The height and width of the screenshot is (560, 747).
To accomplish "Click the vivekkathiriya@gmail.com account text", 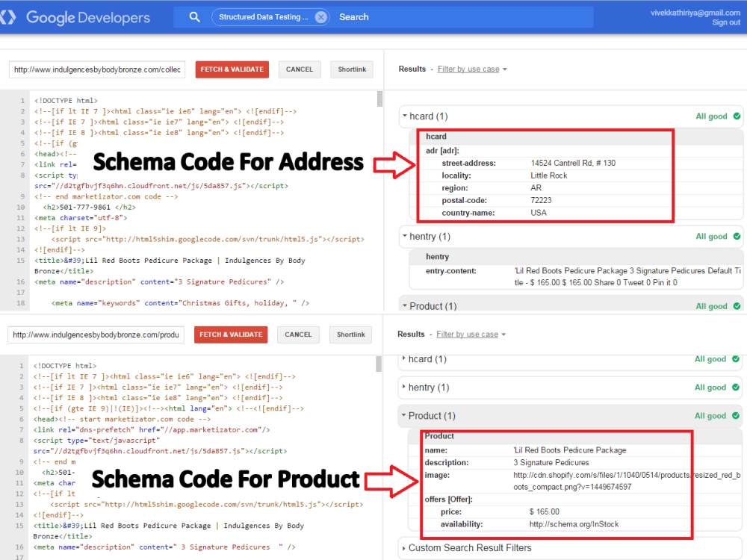I will point(695,13).
